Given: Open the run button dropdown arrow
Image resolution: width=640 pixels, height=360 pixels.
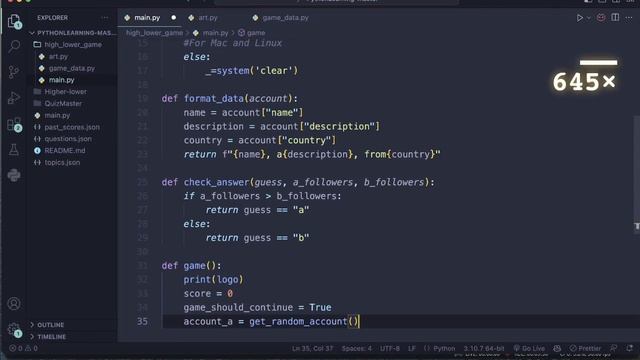Looking at the screenshot, I should [589, 18].
